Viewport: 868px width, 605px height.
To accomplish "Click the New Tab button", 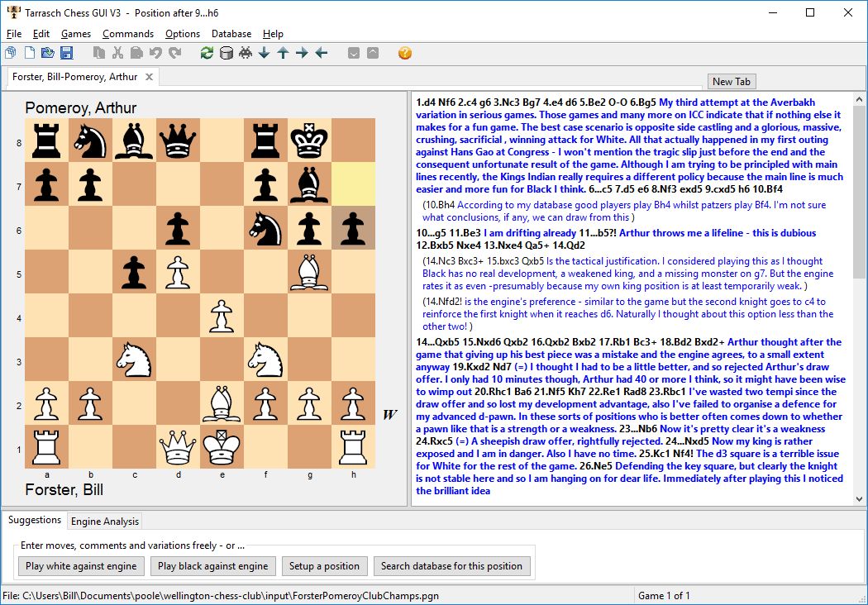I will click(732, 81).
